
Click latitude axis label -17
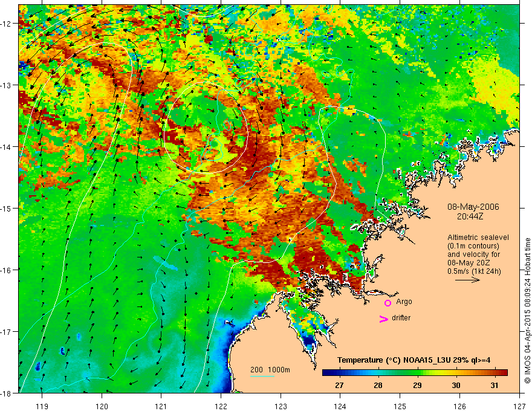click(x=6, y=332)
